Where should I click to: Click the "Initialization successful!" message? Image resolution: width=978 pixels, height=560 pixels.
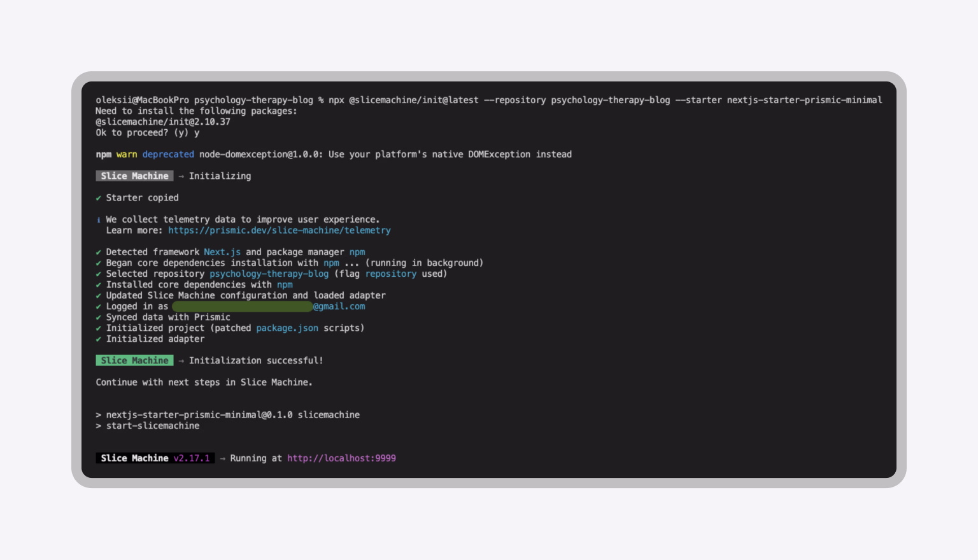click(256, 360)
